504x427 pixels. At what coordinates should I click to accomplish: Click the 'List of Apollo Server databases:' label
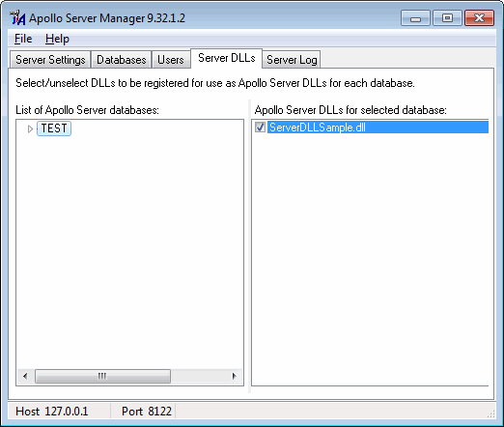click(87, 110)
